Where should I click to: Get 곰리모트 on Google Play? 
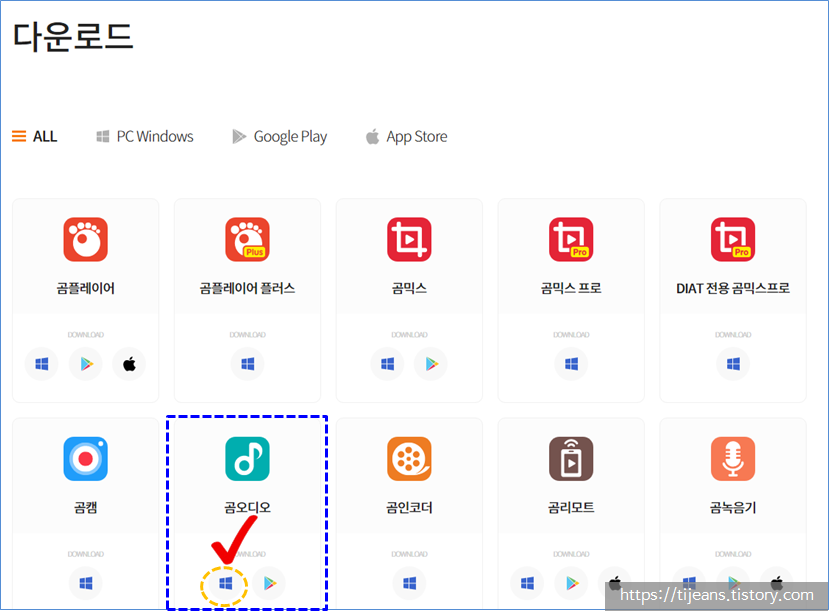coord(571,583)
